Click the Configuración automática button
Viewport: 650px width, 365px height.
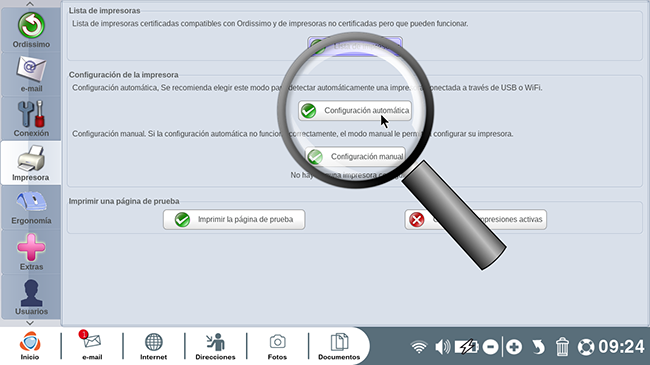pyautogui.click(x=355, y=111)
